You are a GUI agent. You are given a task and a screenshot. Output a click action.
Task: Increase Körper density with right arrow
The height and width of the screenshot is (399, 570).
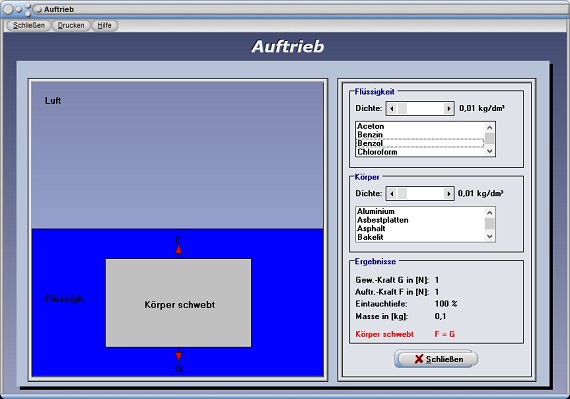coord(449,194)
